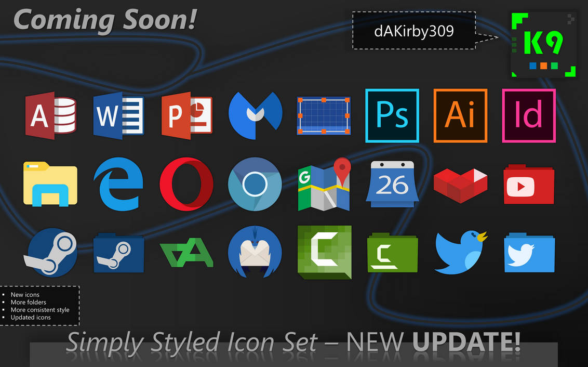The image size is (588, 367).
Task: Select the PowerPoint icon
Action: click(187, 115)
